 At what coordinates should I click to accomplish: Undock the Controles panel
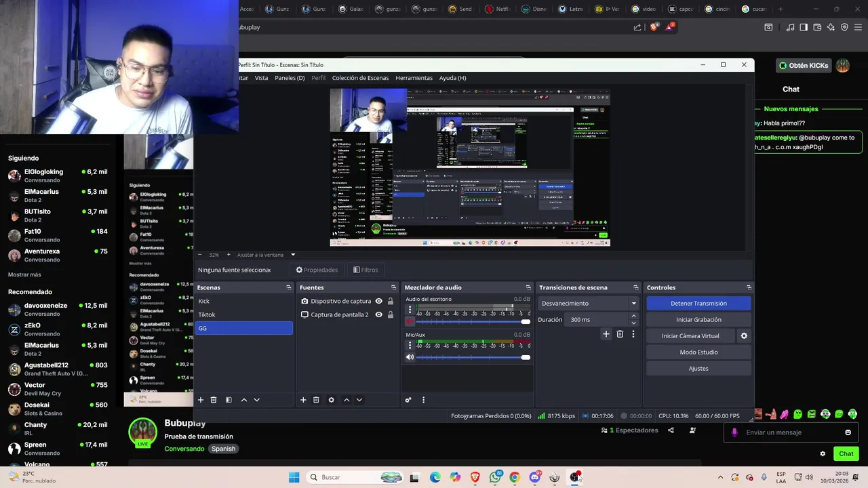749,287
